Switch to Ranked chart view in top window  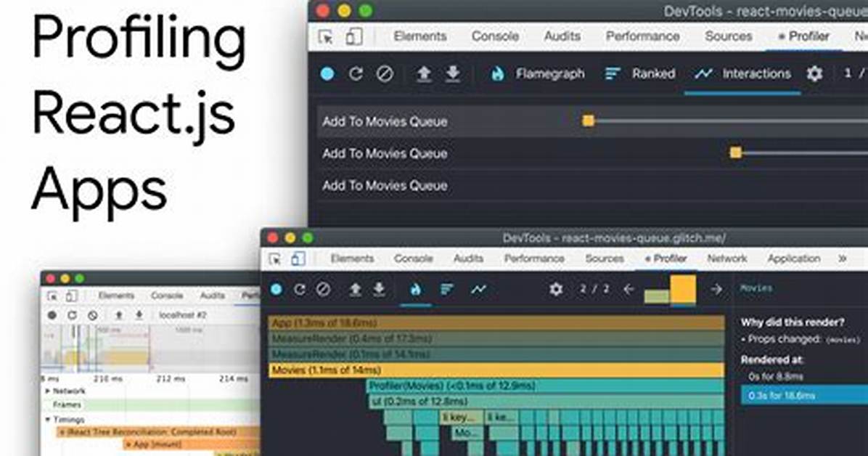click(640, 73)
